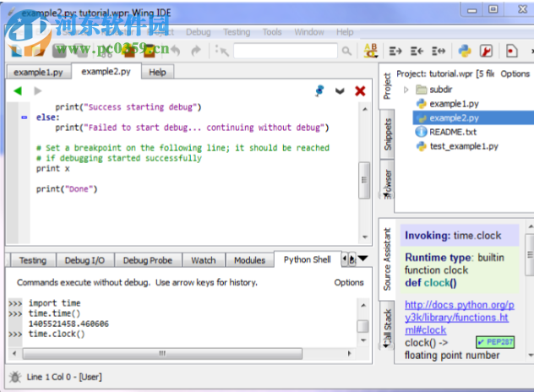Collapse the fold marker beside else:
Viewport: 534px width, 392px height.
pyautogui.click(x=25, y=117)
